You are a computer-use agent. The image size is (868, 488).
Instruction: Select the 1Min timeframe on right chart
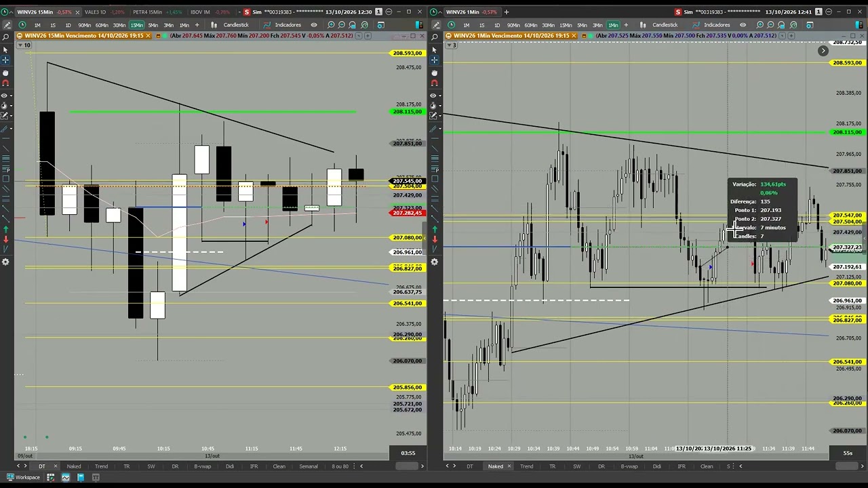(x=613, y=25)
